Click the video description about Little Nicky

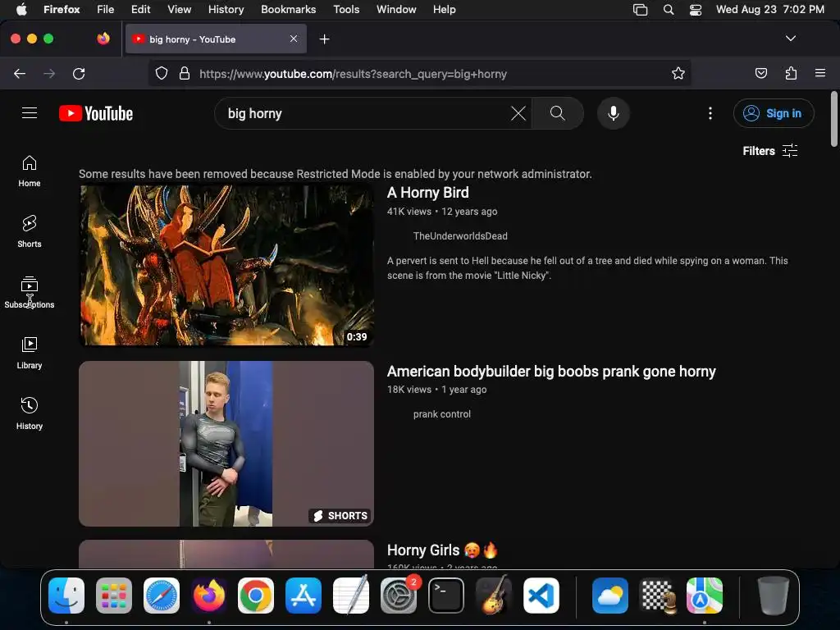point(587,268)
